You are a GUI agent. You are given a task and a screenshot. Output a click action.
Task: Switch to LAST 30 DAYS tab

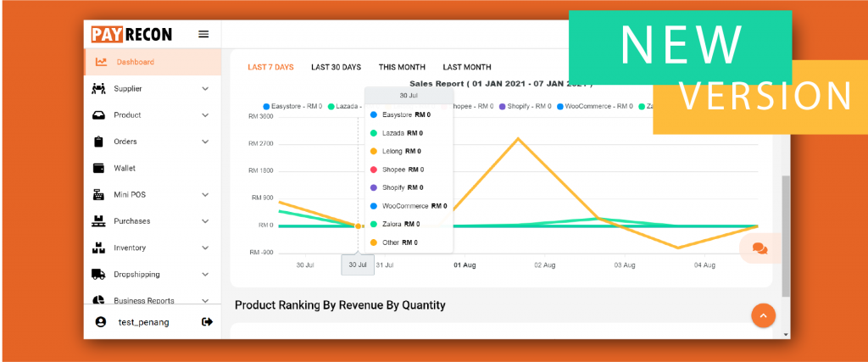click(336, 67)
